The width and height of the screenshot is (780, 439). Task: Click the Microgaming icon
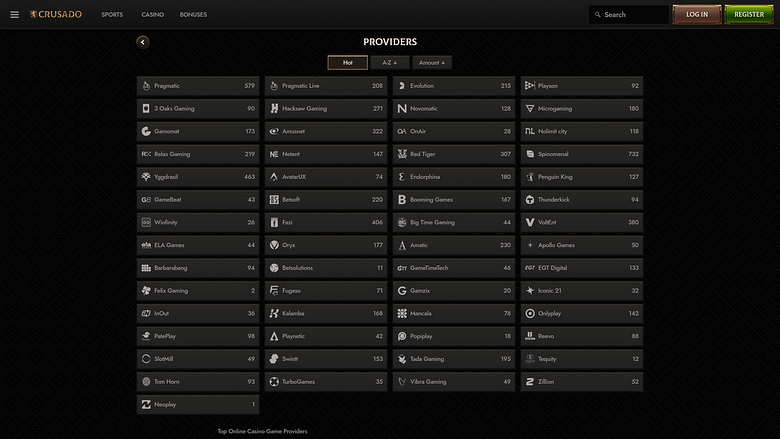coord(530,108)
